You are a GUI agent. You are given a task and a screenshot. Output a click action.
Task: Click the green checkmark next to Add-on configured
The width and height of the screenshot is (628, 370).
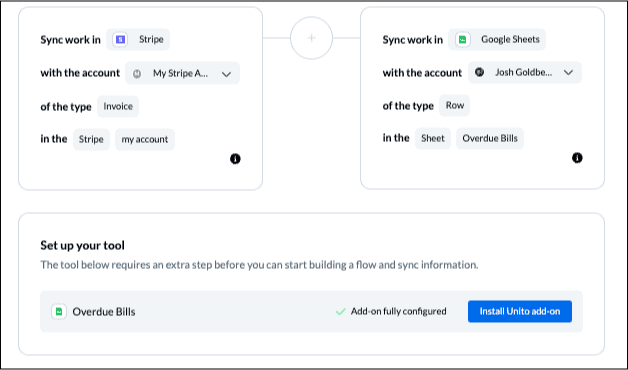340,312
